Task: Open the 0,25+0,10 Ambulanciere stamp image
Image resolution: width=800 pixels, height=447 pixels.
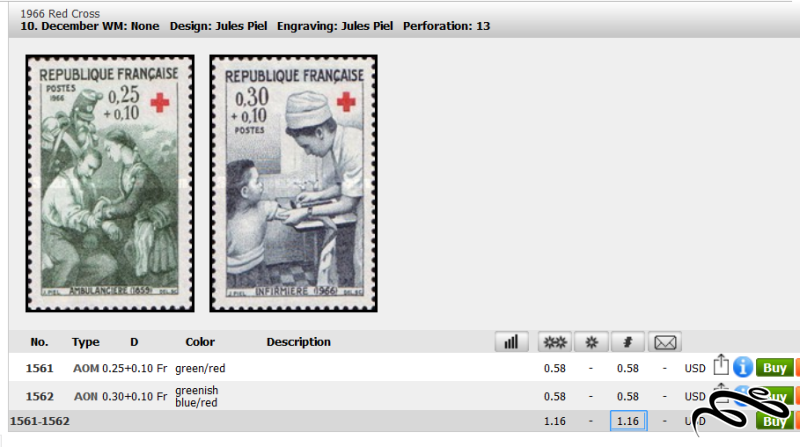Action: 110,183
